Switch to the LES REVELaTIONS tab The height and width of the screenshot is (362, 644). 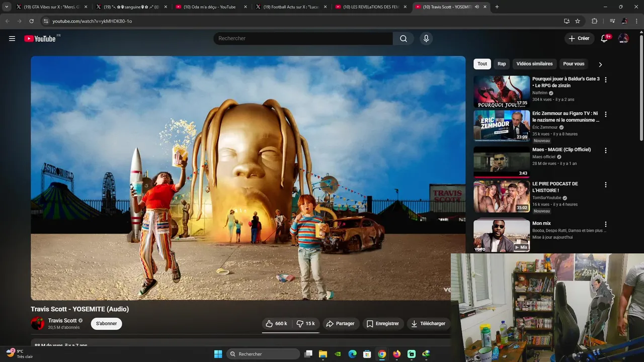371,7
